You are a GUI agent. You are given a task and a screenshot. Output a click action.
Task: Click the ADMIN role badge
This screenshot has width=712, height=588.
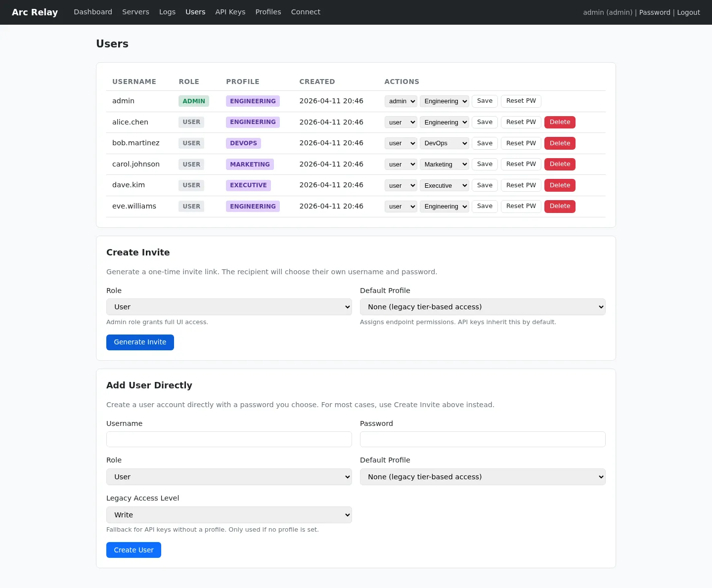coord(194,101)
